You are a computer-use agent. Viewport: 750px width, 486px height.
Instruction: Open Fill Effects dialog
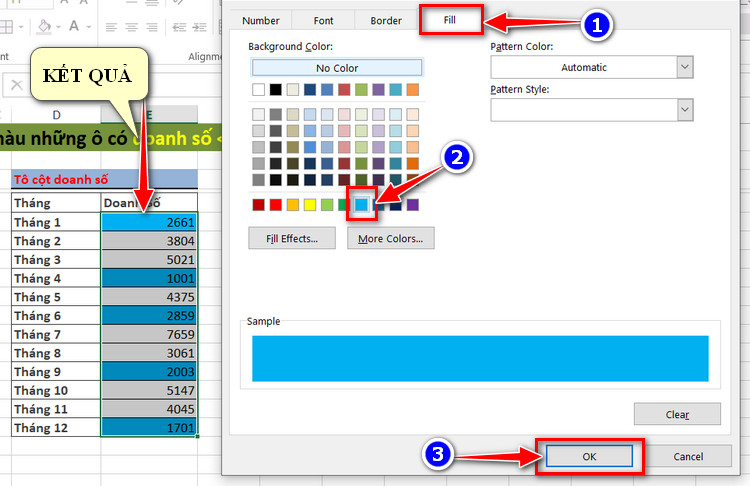tap(292, 238)
